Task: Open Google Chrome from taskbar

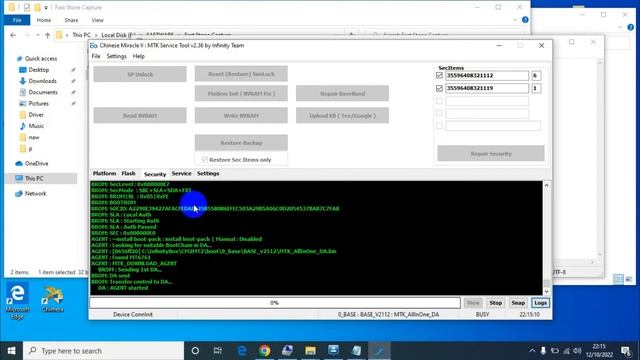Action: click(264, 351)
